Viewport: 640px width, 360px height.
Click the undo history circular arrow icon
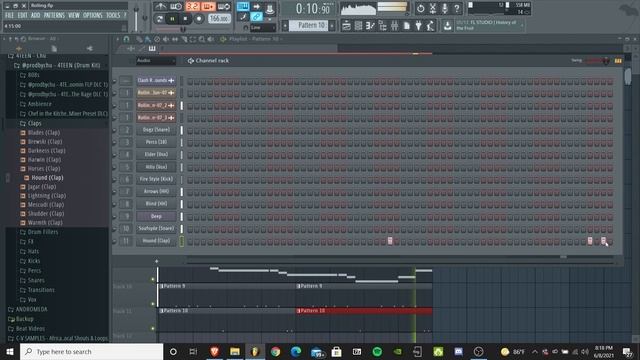pyautogui.click(x=421, y=8)
